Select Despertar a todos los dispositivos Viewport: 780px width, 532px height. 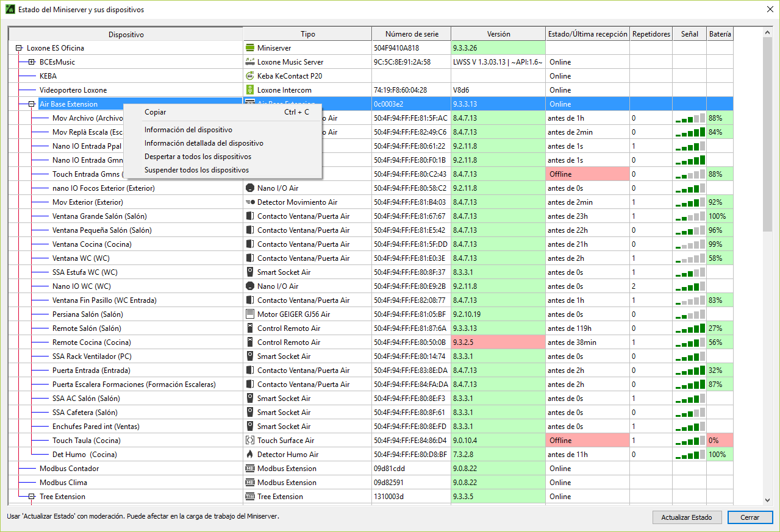(x=198, y=157)
